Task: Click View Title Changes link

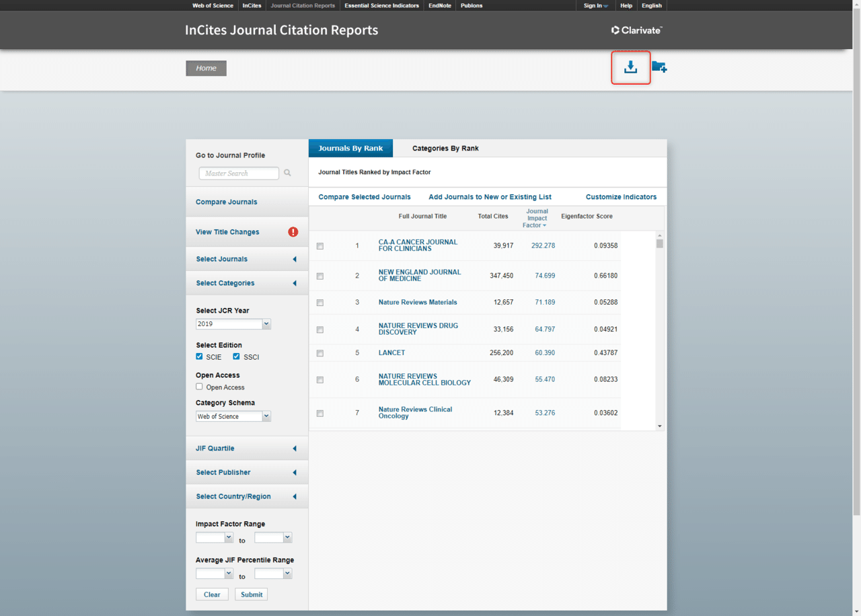Action: (227, 232)
